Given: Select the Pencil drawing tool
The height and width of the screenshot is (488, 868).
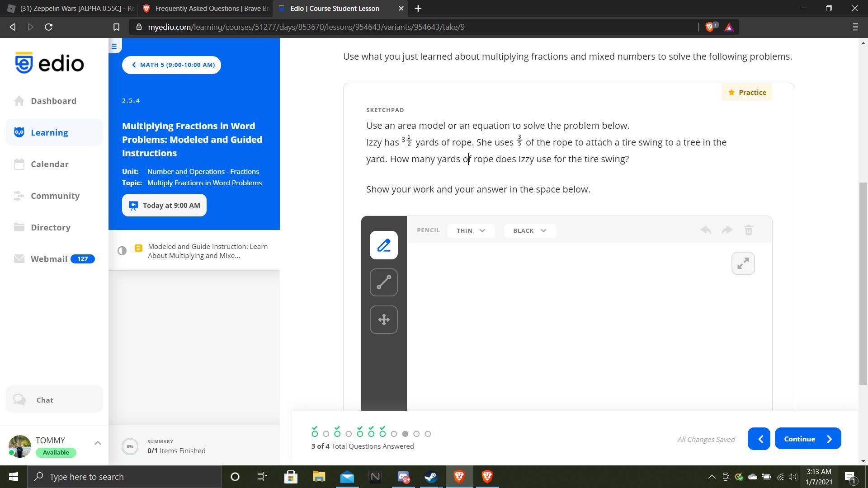Looking at the screenshot, I should tap(383, 245).
